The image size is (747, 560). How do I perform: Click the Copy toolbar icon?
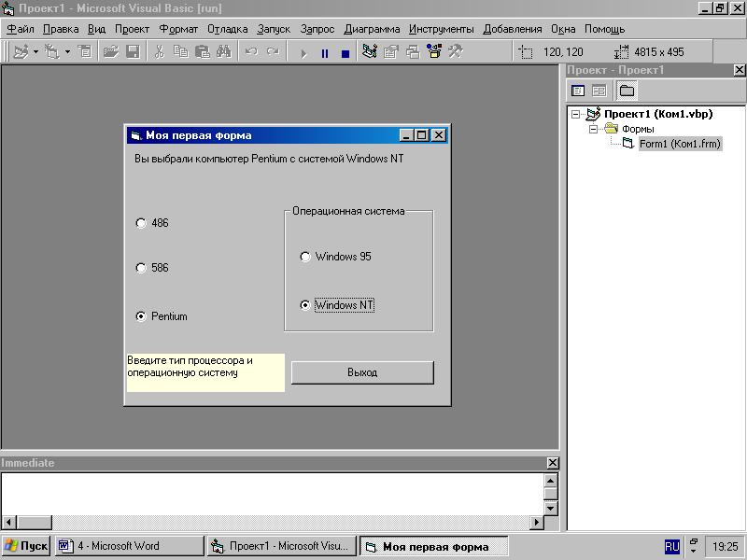click(x=180, y=51)
